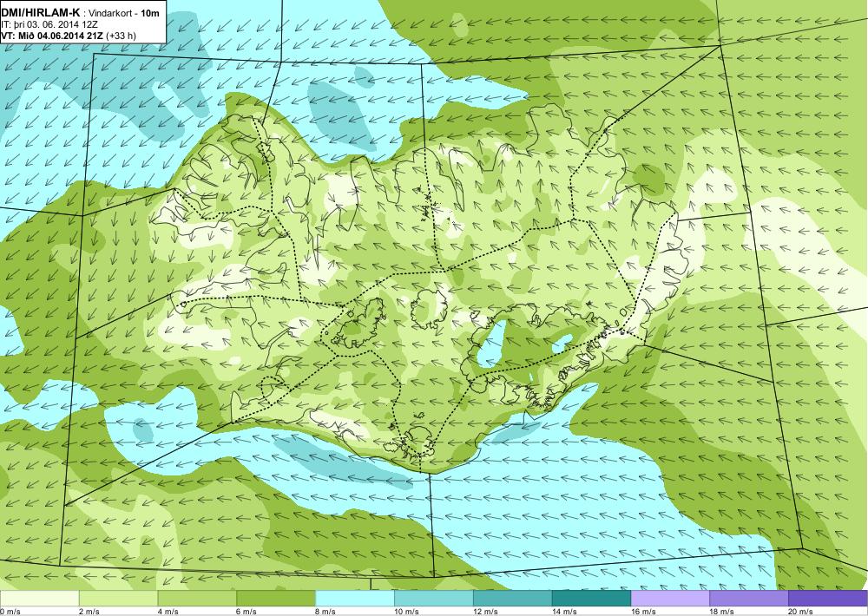Click the '0 m/s' legend label
The image size is (868, 616).
point(10,612)
